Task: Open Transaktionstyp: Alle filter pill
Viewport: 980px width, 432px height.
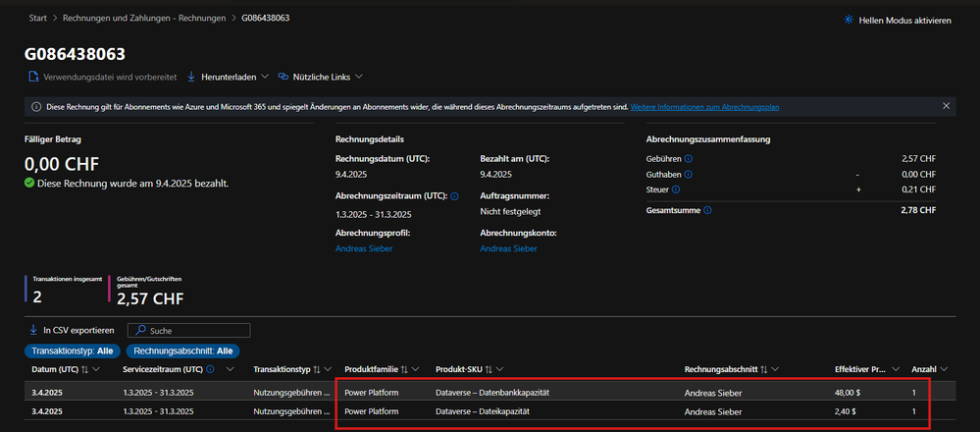Action: coord(73,351)
